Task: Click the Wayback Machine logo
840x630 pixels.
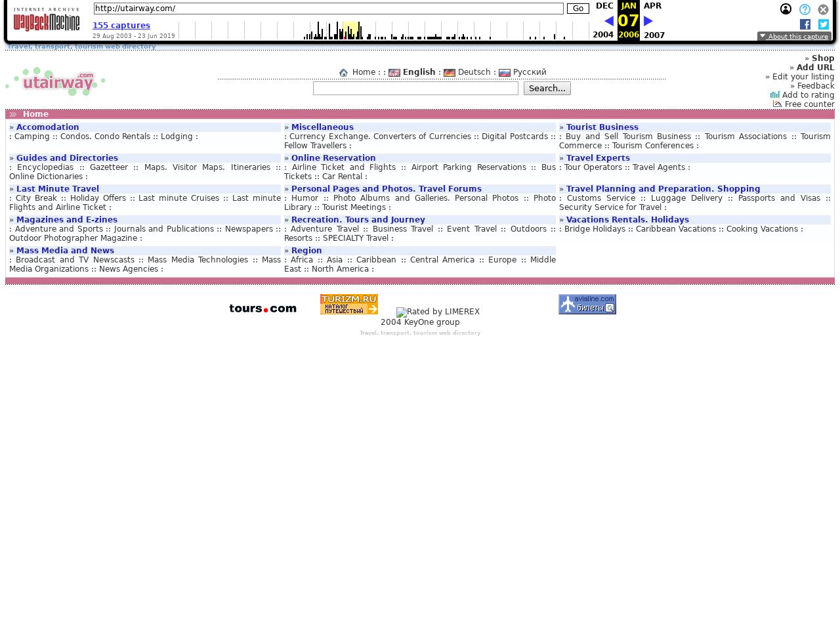Action: [x=47, y=20]
